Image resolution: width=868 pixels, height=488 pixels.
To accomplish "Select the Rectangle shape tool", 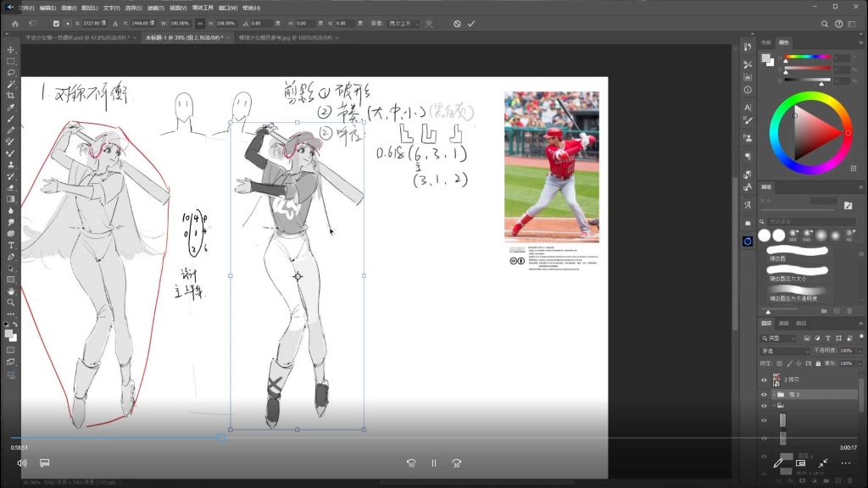I will click(x=10, y=280).
